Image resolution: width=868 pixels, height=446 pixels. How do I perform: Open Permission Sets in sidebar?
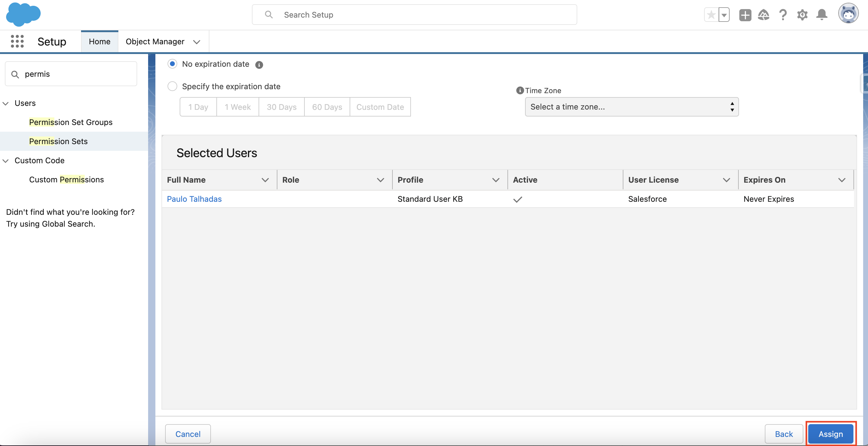tap(58, 141)
